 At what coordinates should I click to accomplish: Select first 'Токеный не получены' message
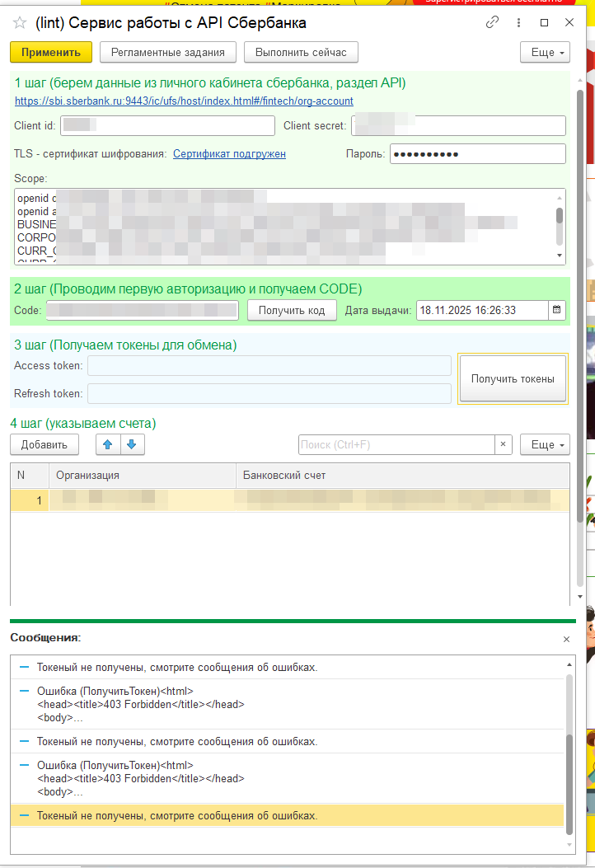click(288, 668)
